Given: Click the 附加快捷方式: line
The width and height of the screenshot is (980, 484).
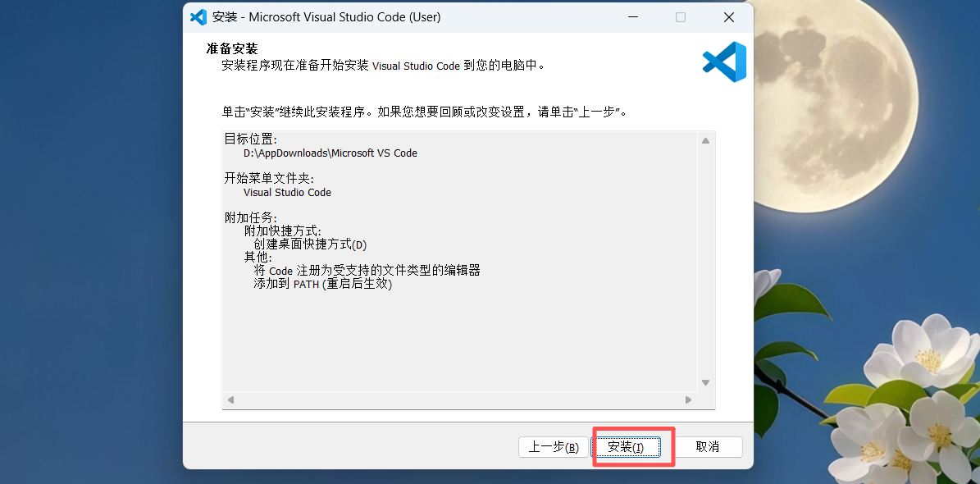Looking at the screenshot, I should [x=282, y=231].
